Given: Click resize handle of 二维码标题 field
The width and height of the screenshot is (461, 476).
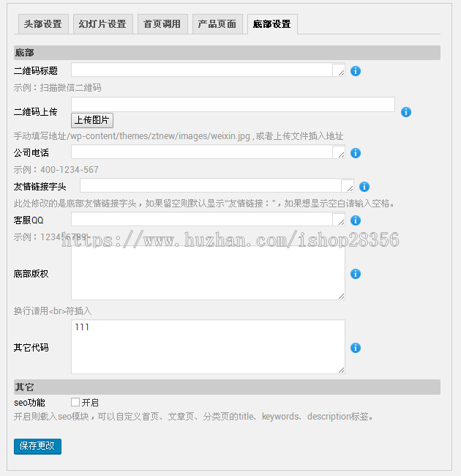Looking at the screenshot, I should tap(342, 72).
